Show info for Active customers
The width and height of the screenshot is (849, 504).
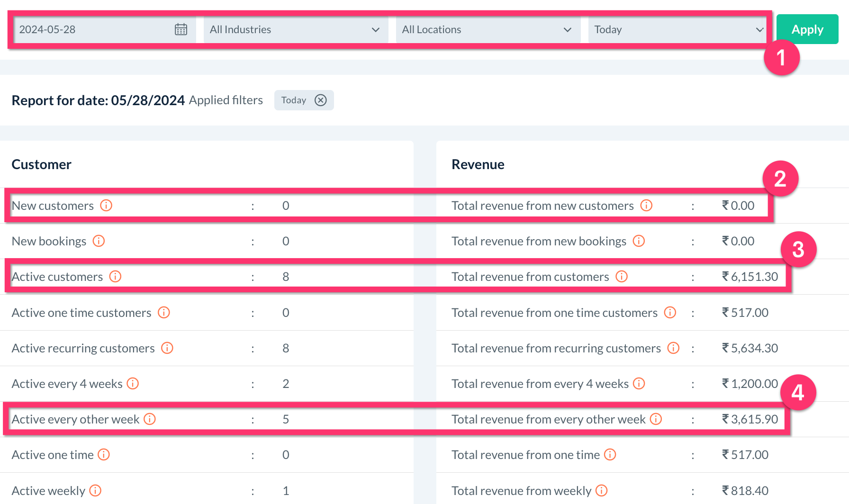point(115,276)
